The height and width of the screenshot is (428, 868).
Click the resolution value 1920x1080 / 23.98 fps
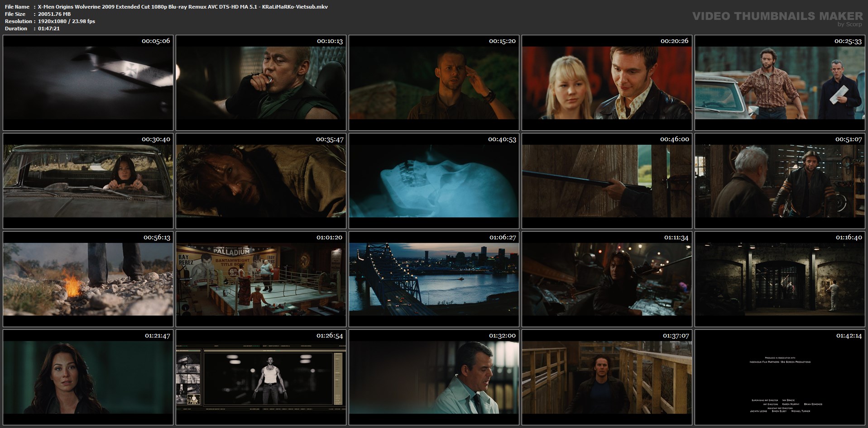pos(67,21)
